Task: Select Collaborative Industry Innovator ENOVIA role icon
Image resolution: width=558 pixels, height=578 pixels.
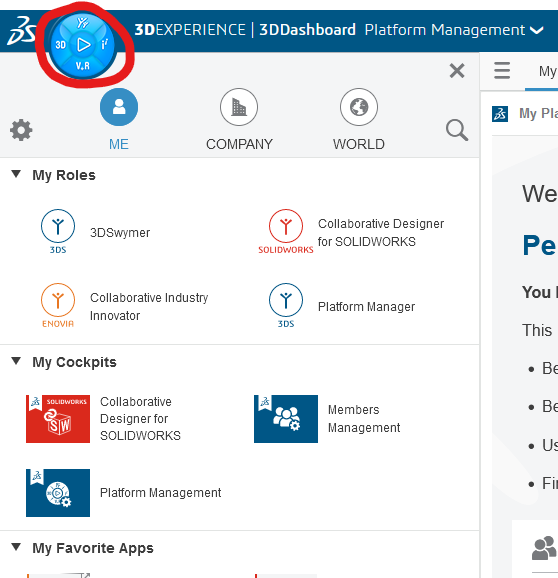Action: pyautogui.click(x=58, y=305)
